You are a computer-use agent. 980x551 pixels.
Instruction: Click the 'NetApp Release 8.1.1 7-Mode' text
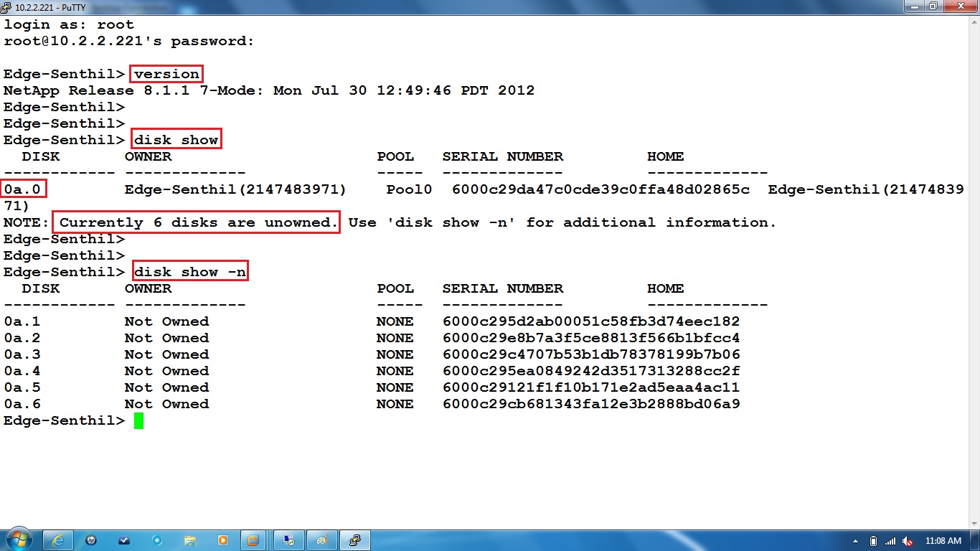(x=133, y=90)
